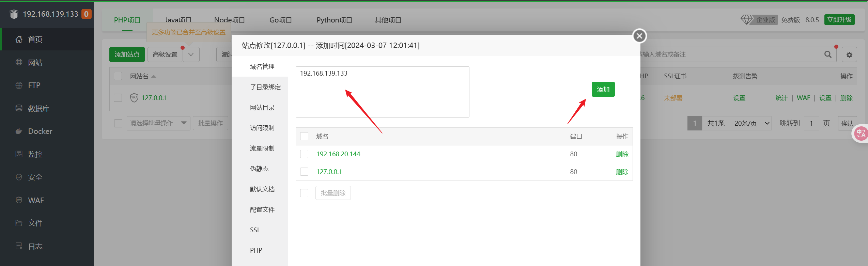
Task: Open table settings gear icon
Action: coord(849,55)
